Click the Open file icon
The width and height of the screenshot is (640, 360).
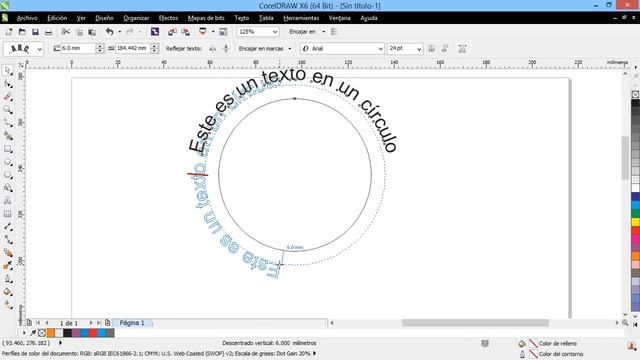click(x=22, y=31)
